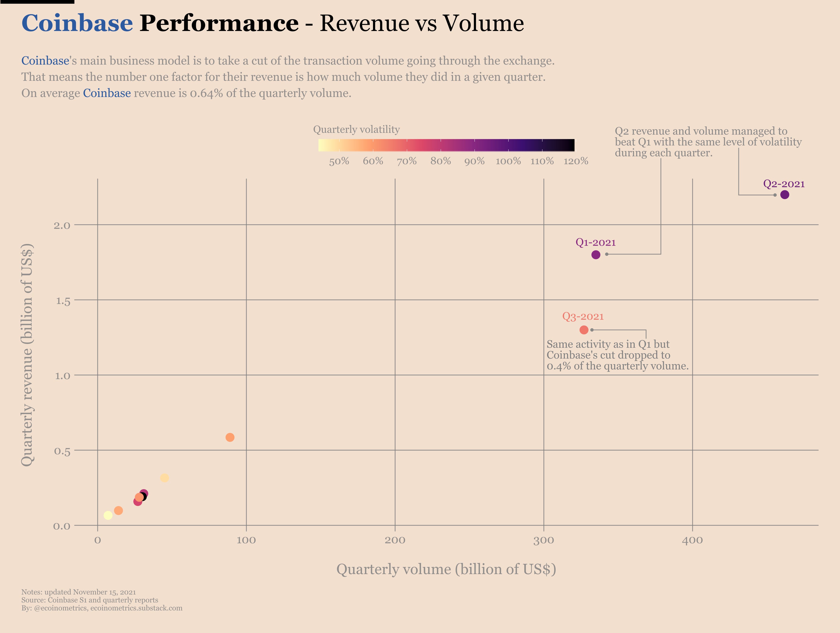The width and height of the screenshot is (840, 633).
Task: Click "Source: Coinbase S1 and quarterly reports" line
Action: pyautogui.click(x=90, y=600)
